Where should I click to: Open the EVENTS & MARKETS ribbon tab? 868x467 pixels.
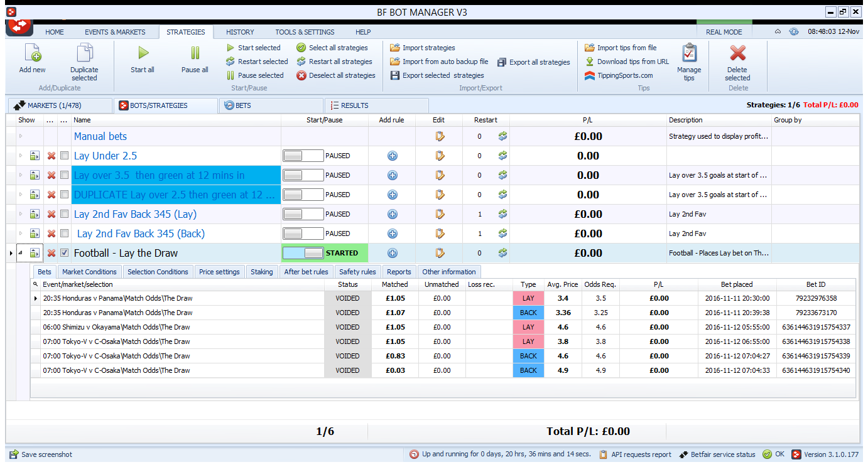[115, 32]
